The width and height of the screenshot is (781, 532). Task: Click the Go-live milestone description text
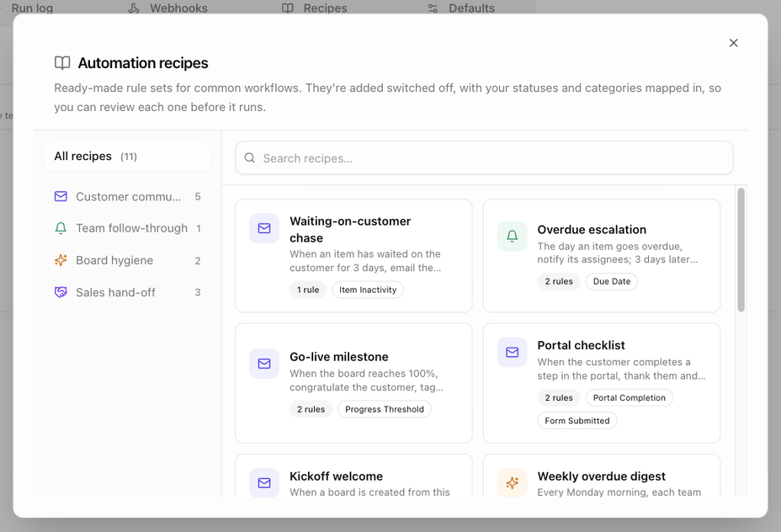366,380
